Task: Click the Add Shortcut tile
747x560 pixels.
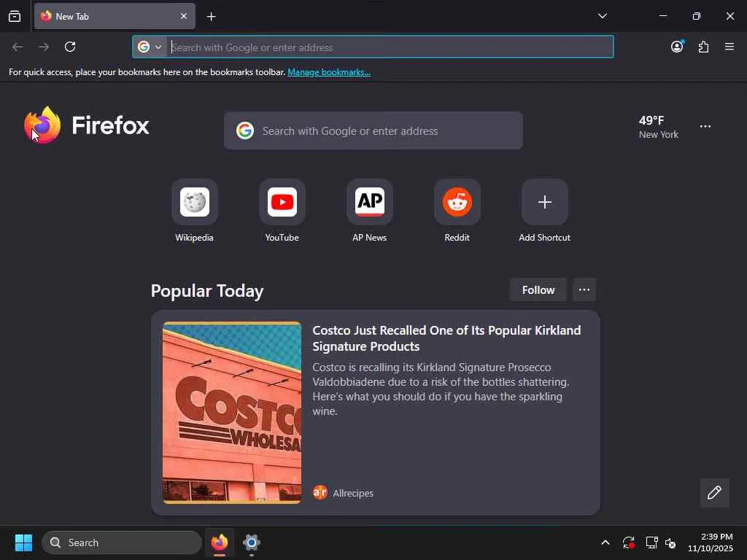Action: pos(544,211)
